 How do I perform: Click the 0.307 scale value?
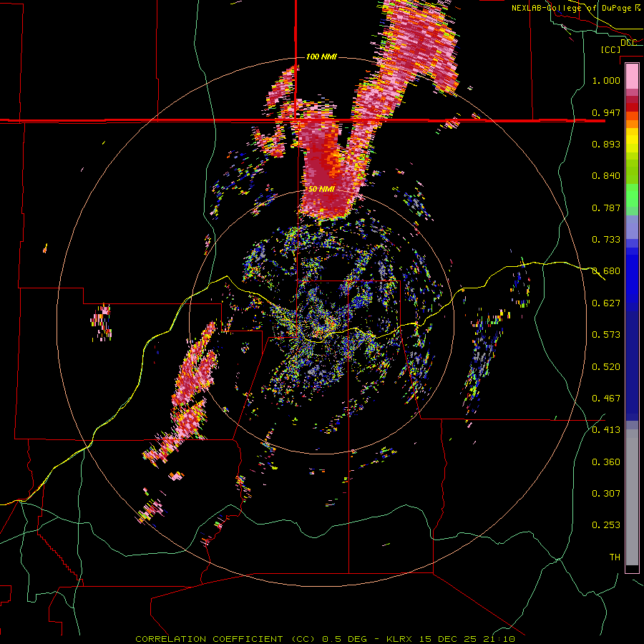click(606, 493)
